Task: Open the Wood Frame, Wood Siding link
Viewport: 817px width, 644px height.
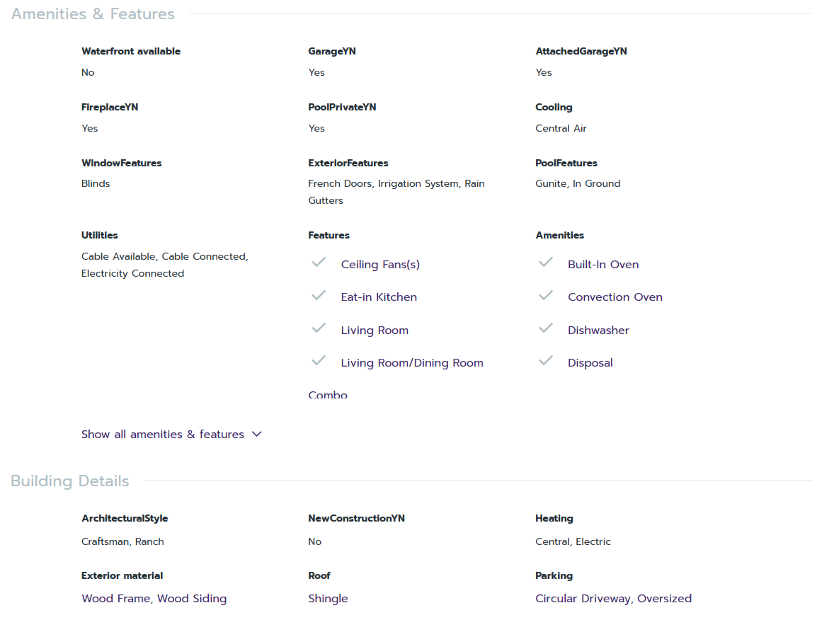Action: (154, 599)
